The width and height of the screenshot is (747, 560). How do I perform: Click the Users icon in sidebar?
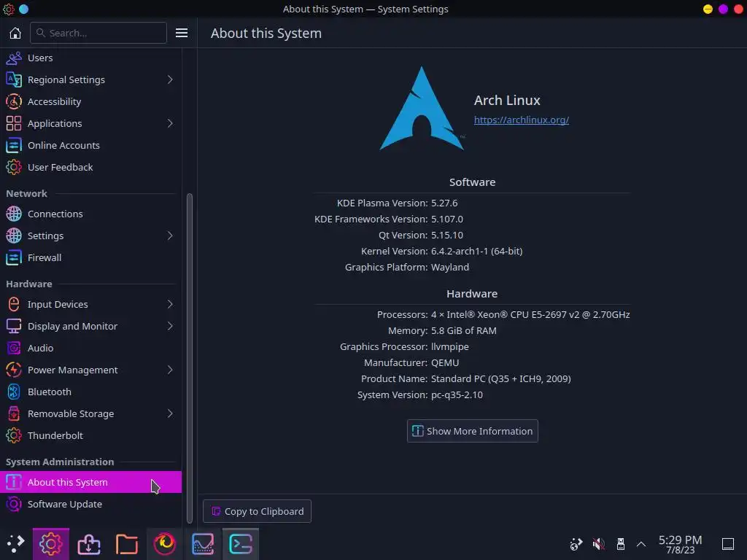click(x=14, y=58)
